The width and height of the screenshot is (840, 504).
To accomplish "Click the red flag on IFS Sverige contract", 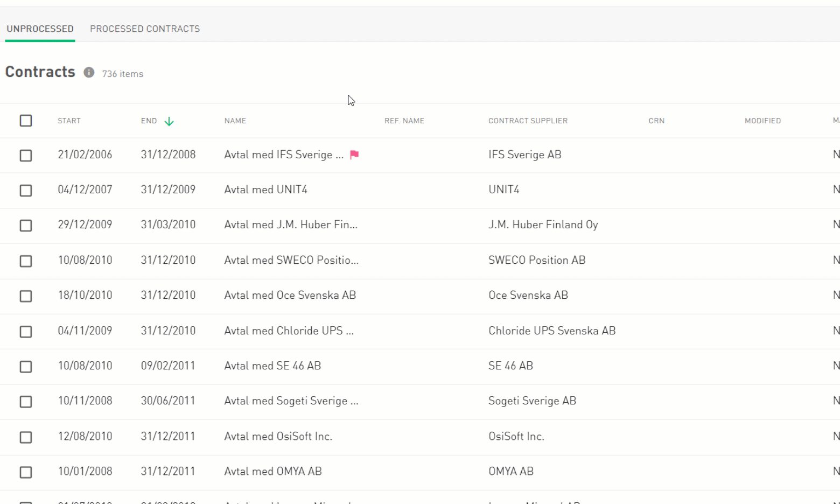I will pos(354,155).
